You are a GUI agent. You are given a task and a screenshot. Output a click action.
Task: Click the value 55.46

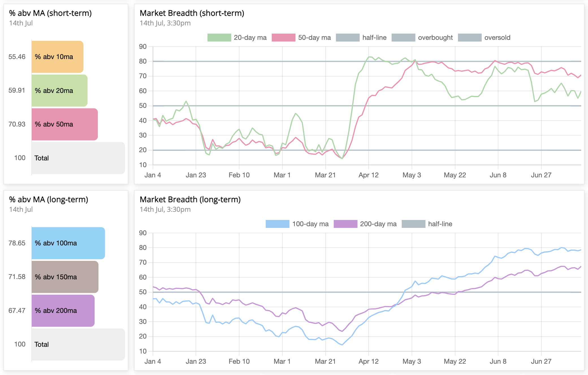(17, 57)
